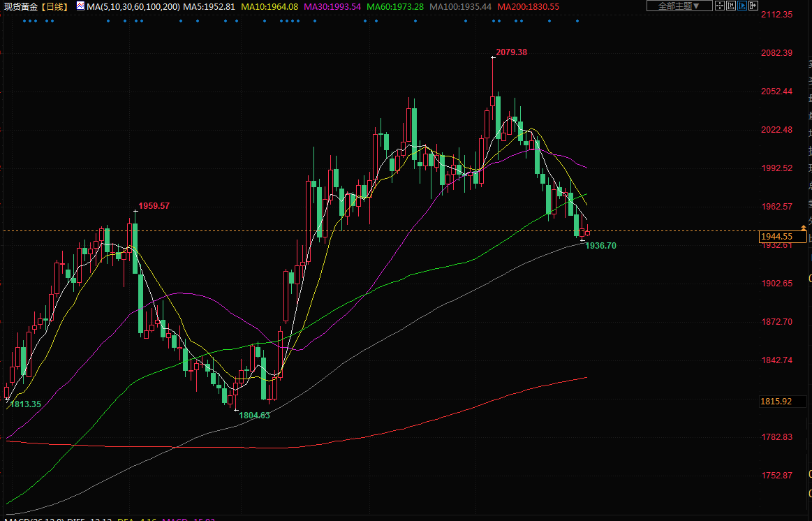Open the 全部主题 dropdown

(679, 6)
